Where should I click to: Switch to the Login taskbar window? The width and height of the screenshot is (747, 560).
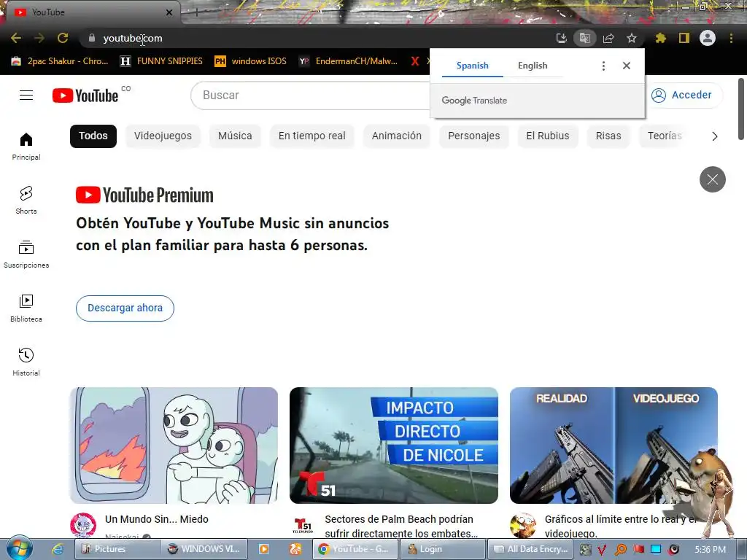(442, 549)
